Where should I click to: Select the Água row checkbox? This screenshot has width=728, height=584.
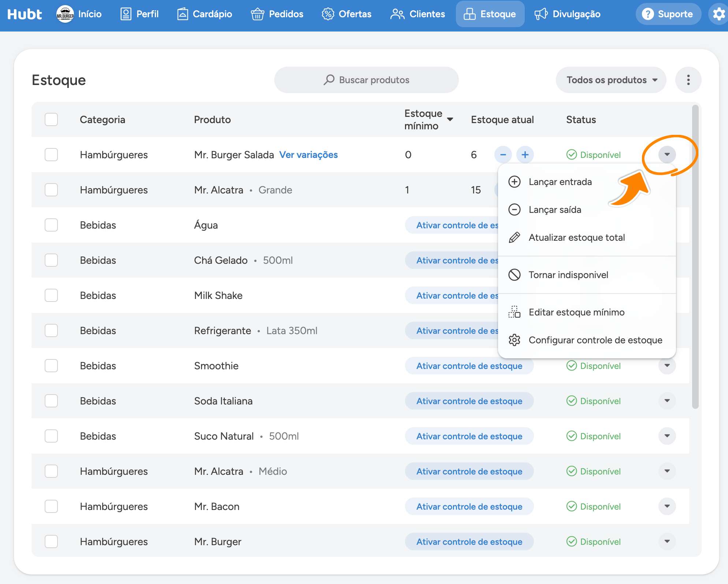[x=51, y=225]
